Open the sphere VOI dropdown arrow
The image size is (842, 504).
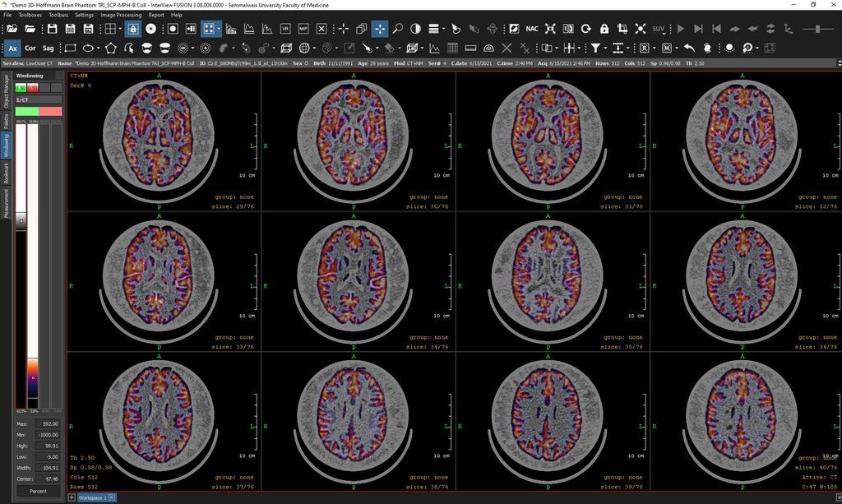313,48
